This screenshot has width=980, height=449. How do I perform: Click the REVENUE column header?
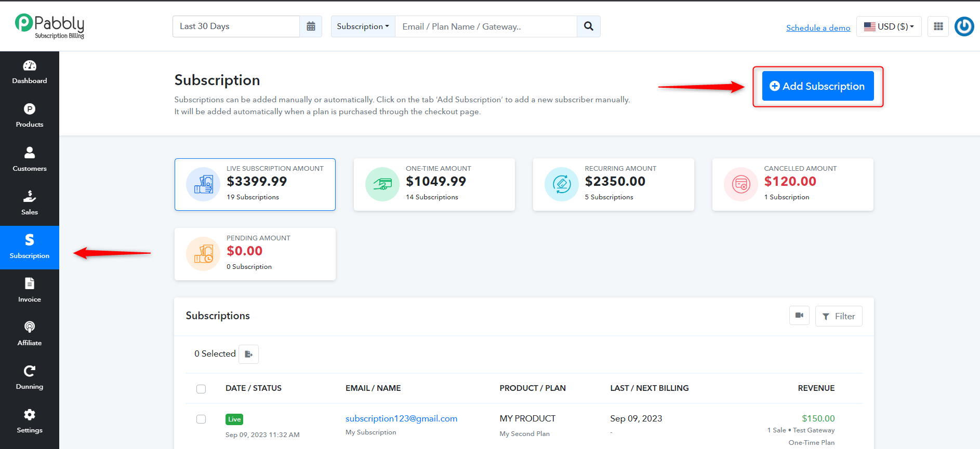[x=816, y=388]
